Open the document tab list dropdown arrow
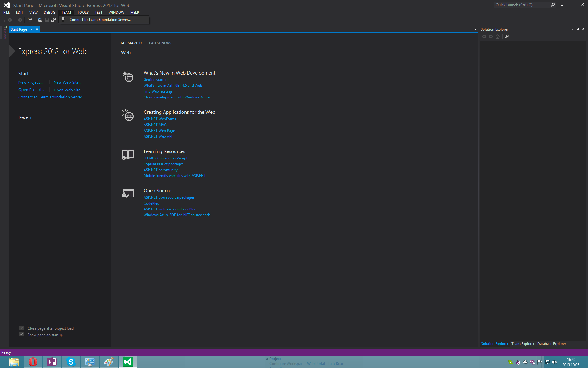This screenshot has height=368, width=588. coord(476,29)
